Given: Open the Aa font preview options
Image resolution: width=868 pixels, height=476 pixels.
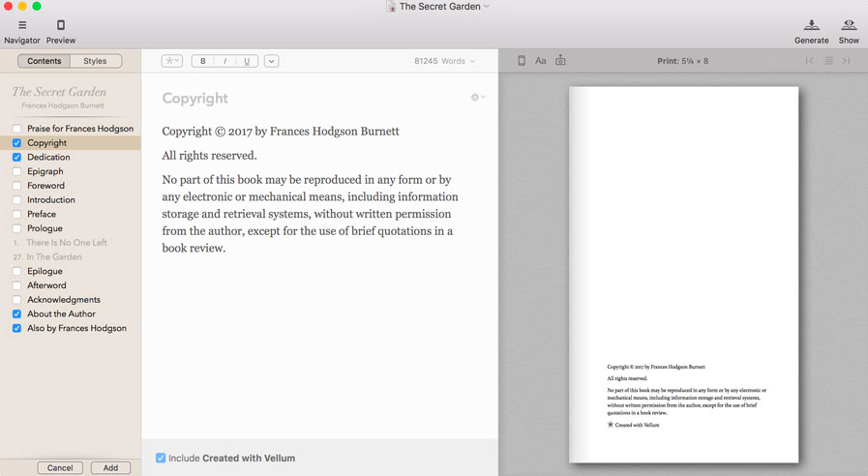Looking at the screenshot, I should click(x=541, y=61).
